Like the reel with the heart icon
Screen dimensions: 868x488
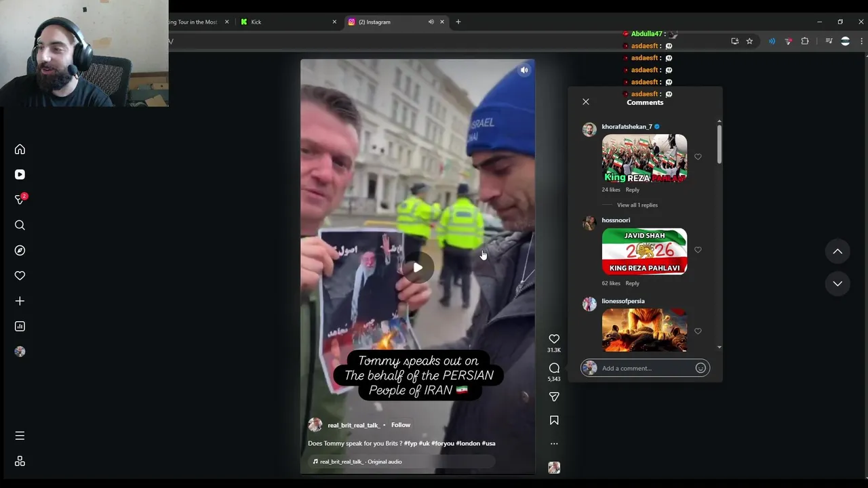[x=554, y=339]
